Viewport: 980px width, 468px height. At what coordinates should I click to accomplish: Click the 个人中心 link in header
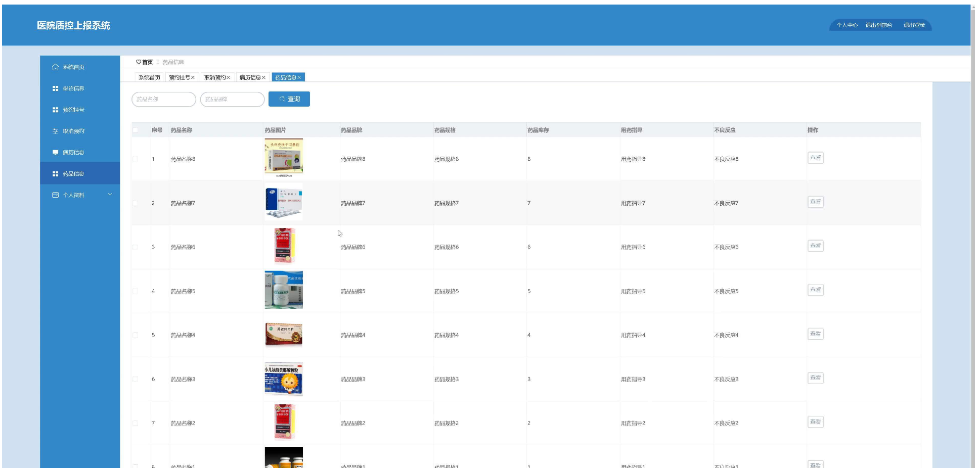(x=847, y=25)
